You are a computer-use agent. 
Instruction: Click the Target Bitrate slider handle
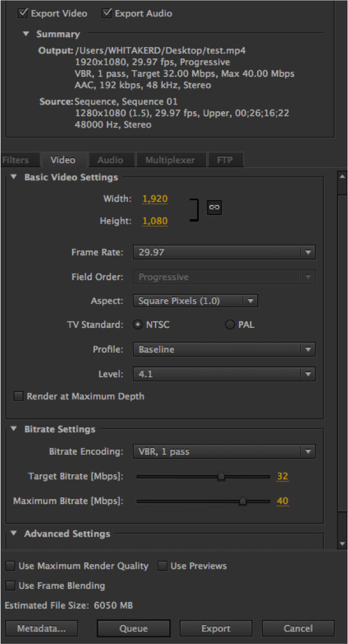tap(221, 477)
